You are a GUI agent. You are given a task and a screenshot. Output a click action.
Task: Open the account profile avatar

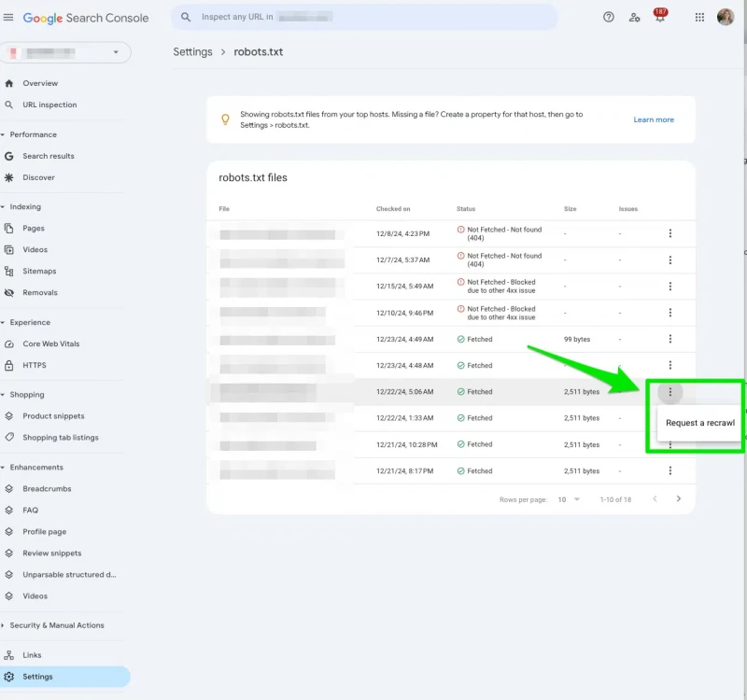click(x=726, y=17)
